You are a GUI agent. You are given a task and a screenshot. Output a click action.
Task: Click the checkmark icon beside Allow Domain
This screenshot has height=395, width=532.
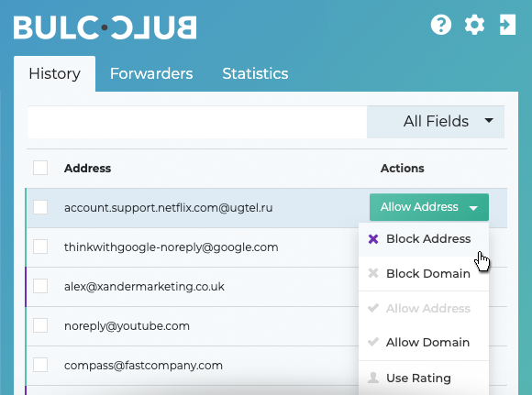coord(373,342)
